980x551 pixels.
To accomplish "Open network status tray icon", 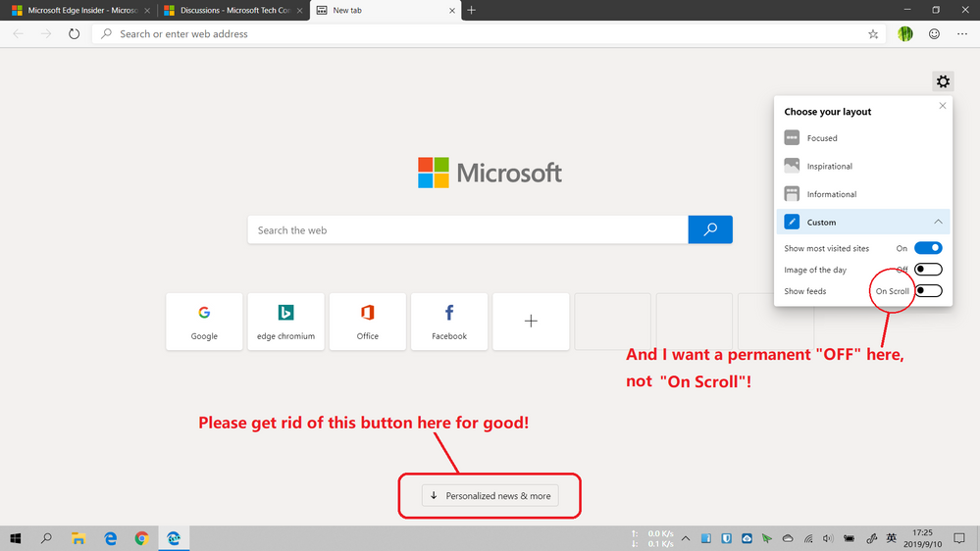I will click(x=808, y=538).
